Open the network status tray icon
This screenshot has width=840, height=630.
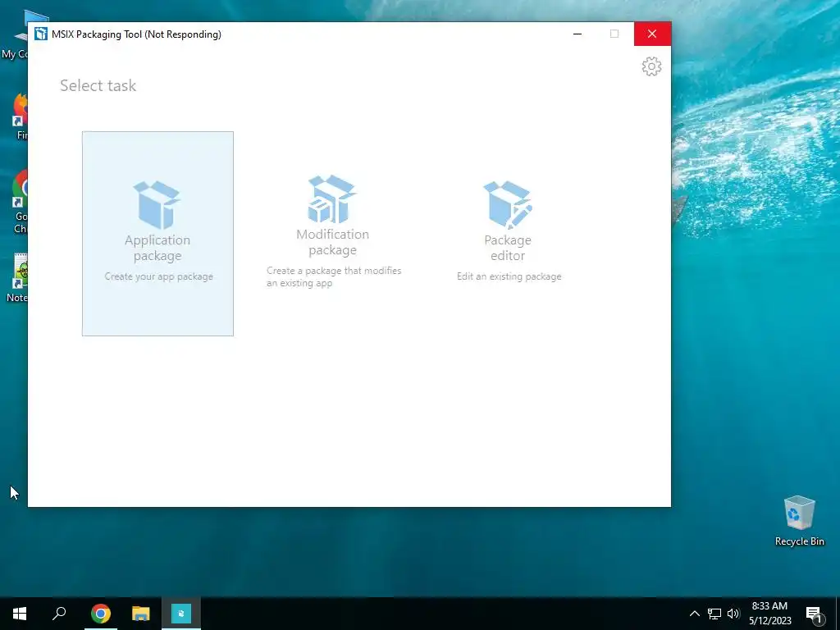click(714, 614)
